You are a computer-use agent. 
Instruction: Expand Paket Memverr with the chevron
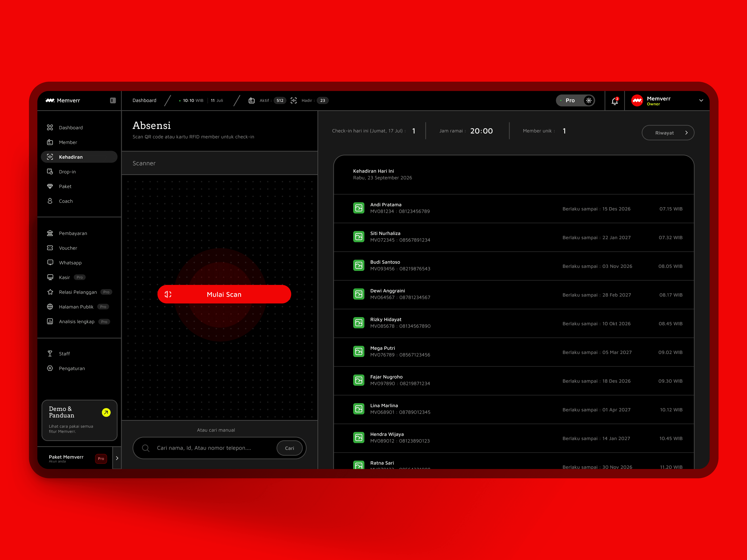[117, 458]
